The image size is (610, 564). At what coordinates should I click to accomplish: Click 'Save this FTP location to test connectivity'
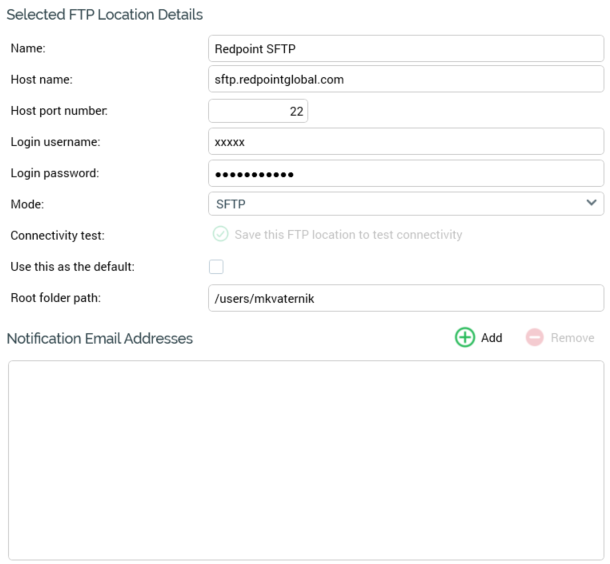coord(348,235)
